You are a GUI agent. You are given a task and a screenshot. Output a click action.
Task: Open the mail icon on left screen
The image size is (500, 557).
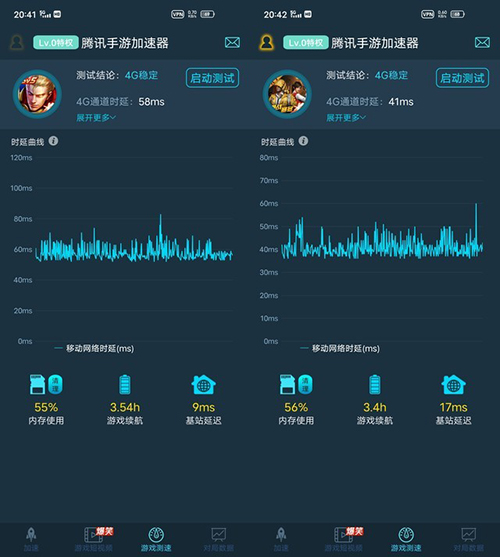[232, 43]
